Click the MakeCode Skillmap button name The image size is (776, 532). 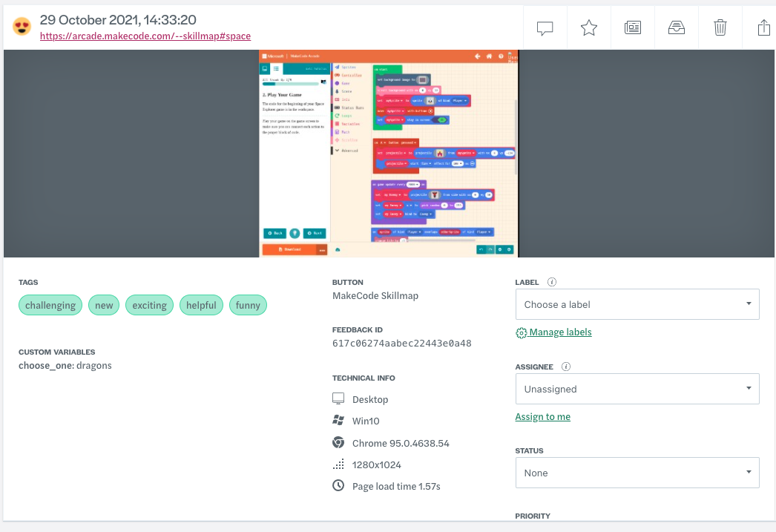pos(375,296)
